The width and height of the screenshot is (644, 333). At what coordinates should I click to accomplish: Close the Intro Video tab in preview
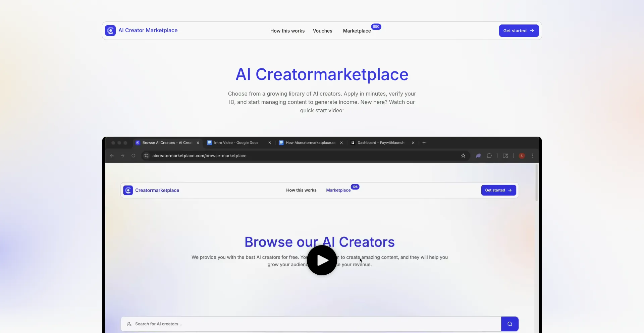(270, 143)
